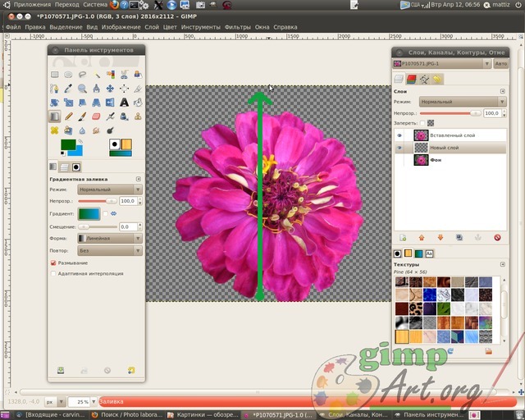Click the blue background color swatch
Screen dimensions: 525x420
(76, 152)
